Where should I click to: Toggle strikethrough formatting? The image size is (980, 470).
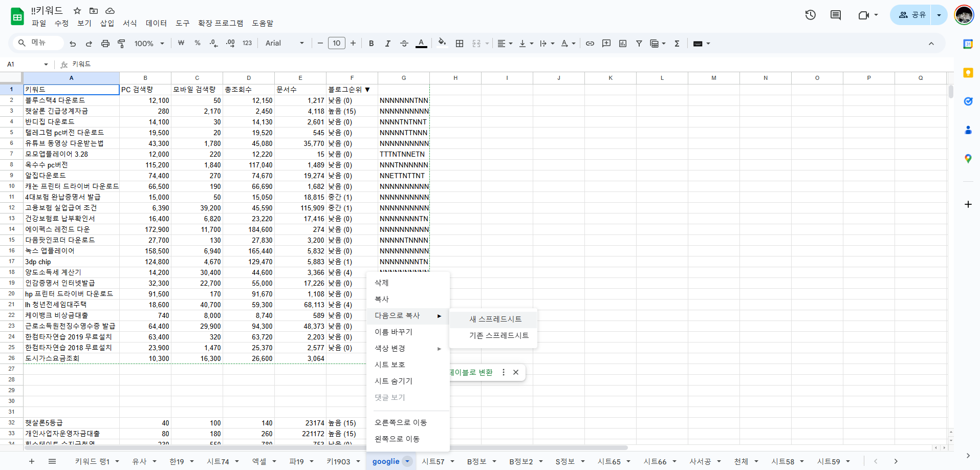coord(404,44)
